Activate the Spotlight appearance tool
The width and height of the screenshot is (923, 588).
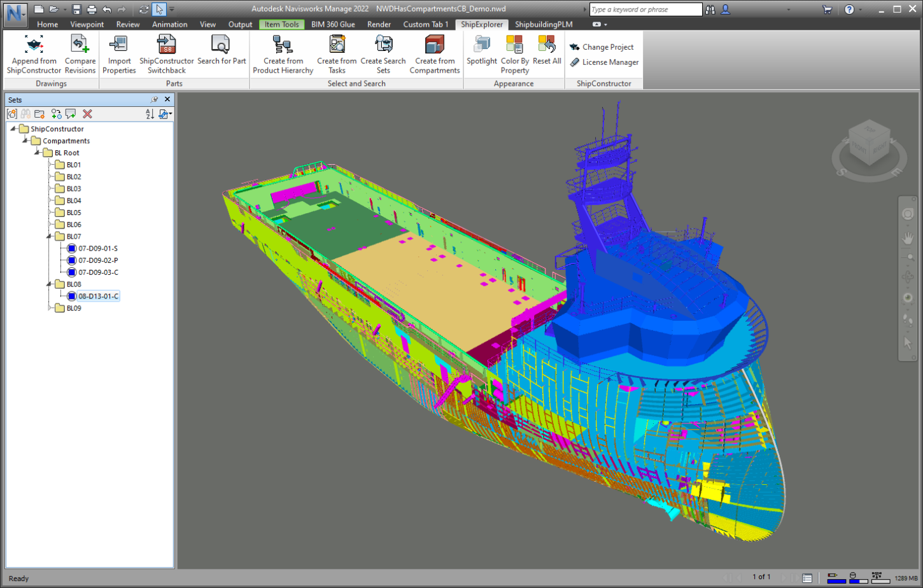(x=482, y=53)
